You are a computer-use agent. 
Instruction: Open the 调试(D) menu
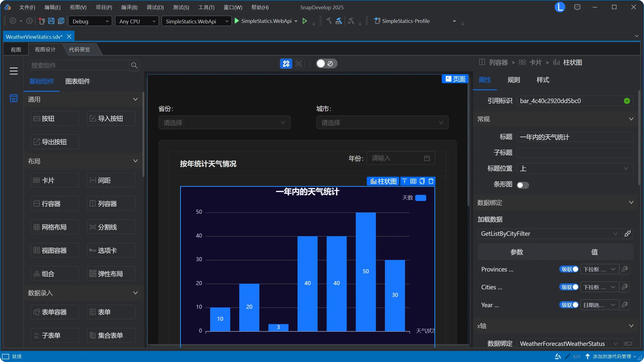coord(155,7)
